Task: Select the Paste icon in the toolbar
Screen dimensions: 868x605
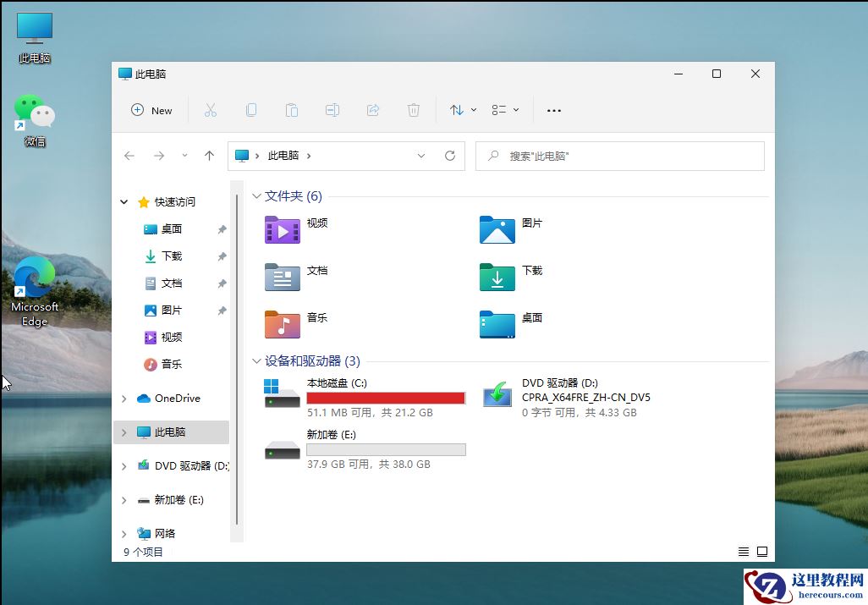Action: [292, 110]
